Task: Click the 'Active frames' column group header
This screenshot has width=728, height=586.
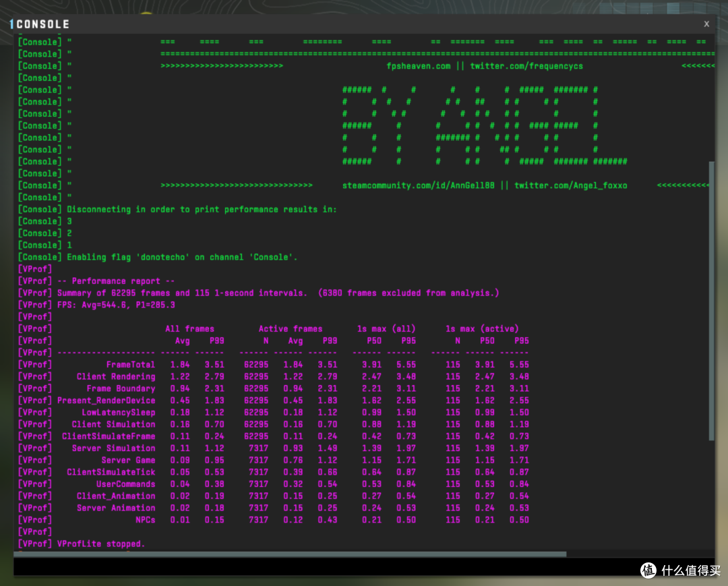Action: tap(291, 329)
